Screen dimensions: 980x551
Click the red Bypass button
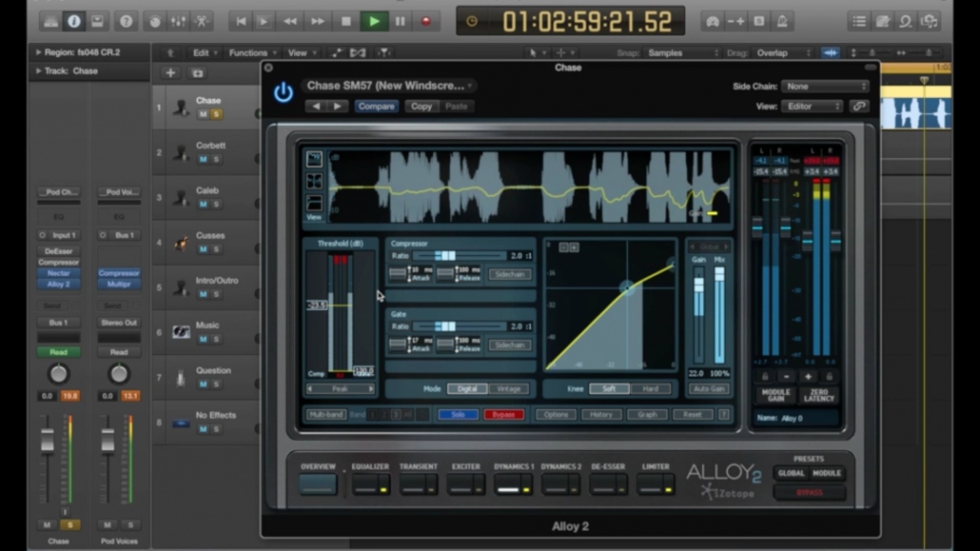tap(503, 415)
